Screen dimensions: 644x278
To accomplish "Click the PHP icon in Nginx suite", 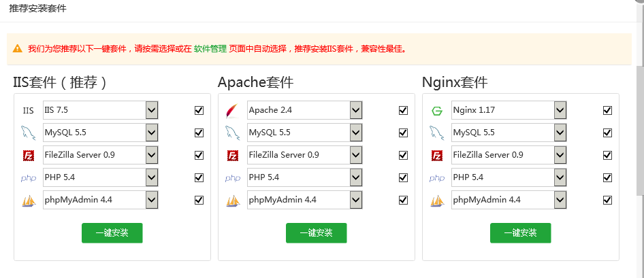I will pyautogui.click(x=436, y=178).
